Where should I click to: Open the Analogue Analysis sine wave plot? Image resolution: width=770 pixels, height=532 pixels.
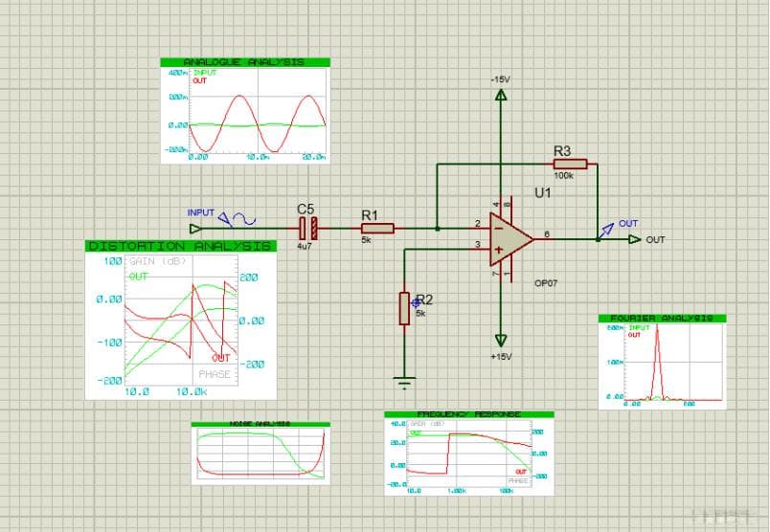[258, 111]
